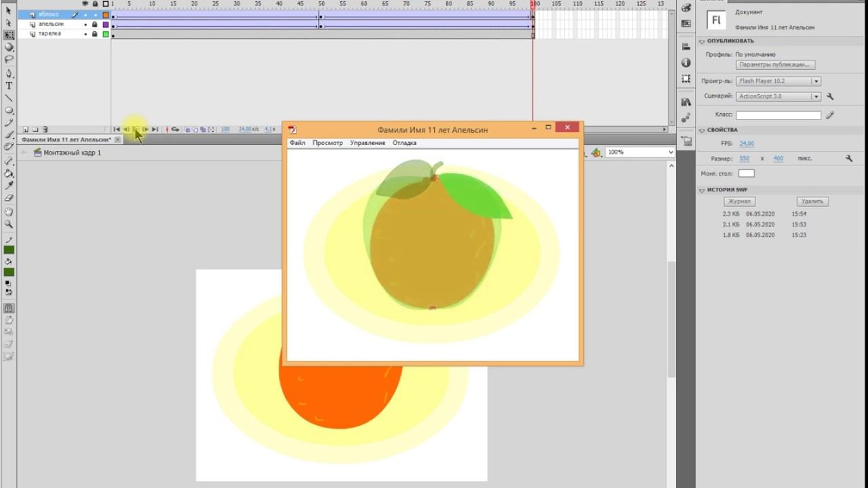
Task: Toggle visibility of яблоко layer
Action: point(85,15)
